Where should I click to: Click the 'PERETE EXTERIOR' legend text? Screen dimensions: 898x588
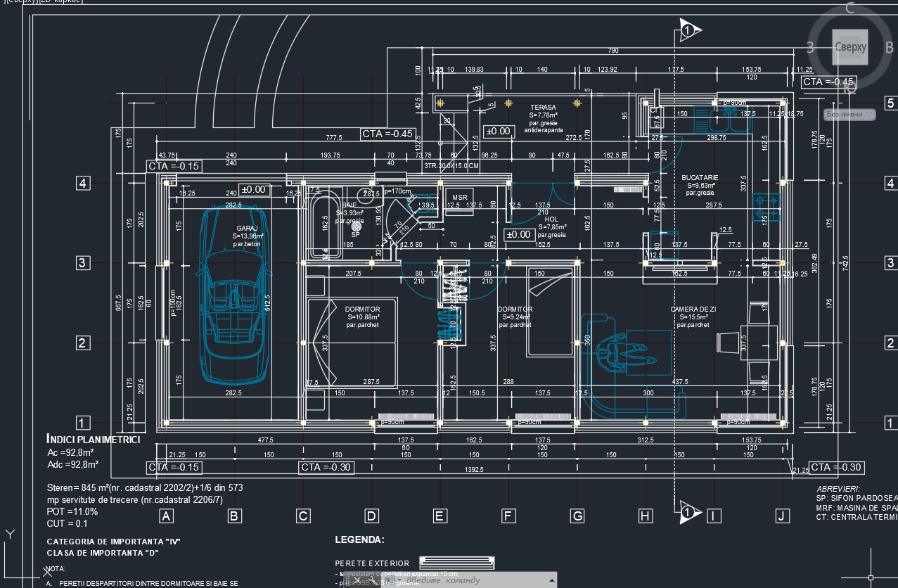pyautogui.click(x=372, y=563)
